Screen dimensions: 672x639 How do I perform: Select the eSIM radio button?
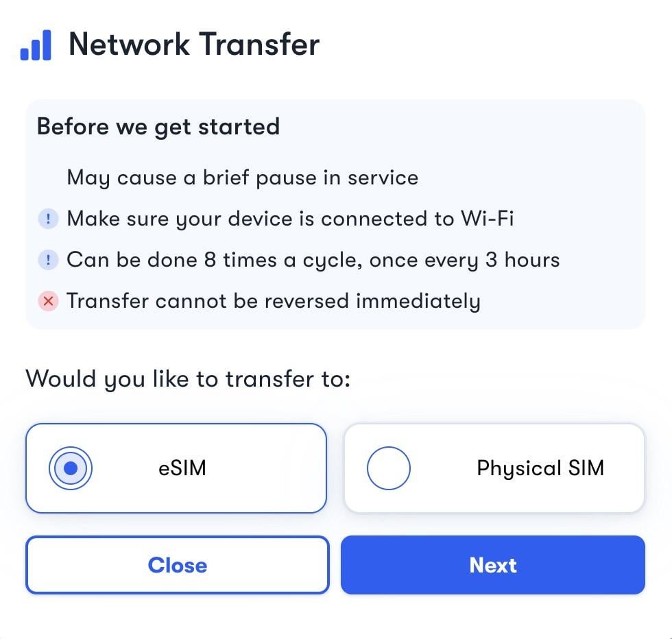click(x=70, y=468)
